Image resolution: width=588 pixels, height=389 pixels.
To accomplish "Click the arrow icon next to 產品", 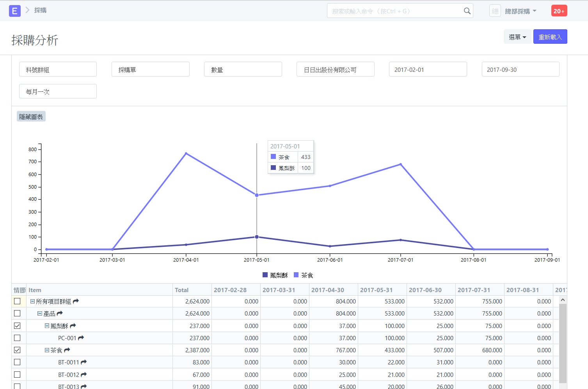I will tap(60, 313).
